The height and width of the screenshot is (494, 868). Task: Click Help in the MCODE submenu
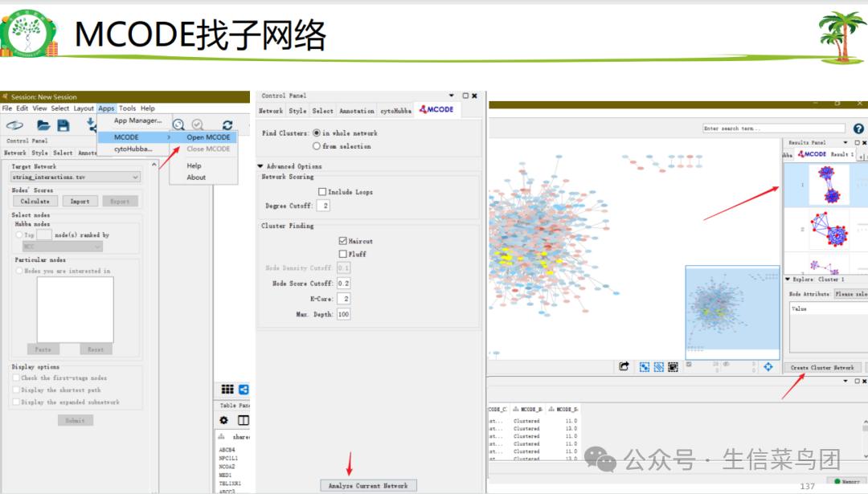[194, 166]
